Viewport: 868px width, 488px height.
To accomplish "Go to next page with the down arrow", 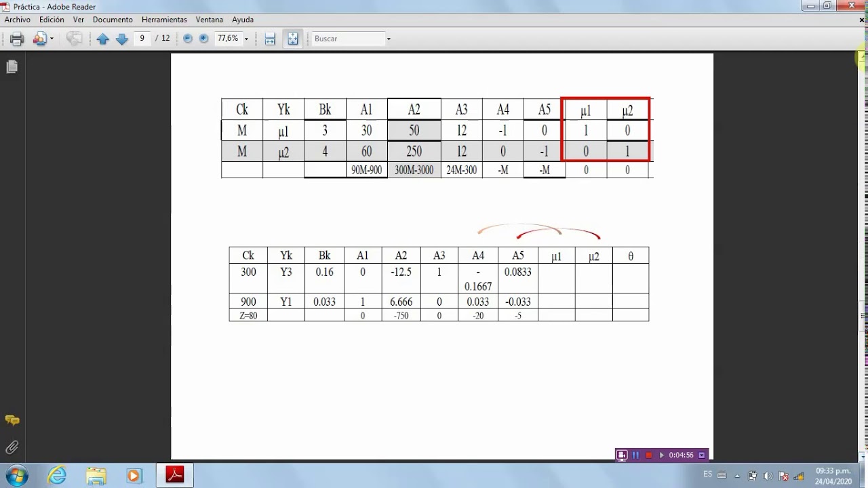I will (x=122, y=39).
